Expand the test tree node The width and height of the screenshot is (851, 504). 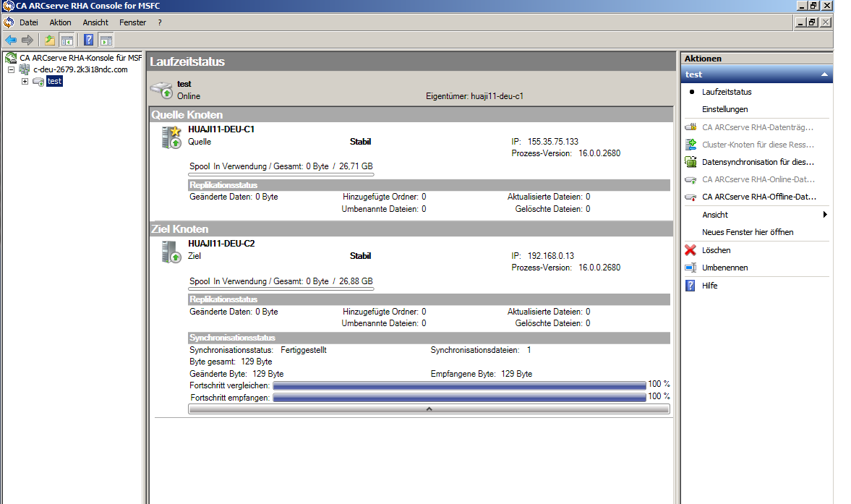click(25, 81)
